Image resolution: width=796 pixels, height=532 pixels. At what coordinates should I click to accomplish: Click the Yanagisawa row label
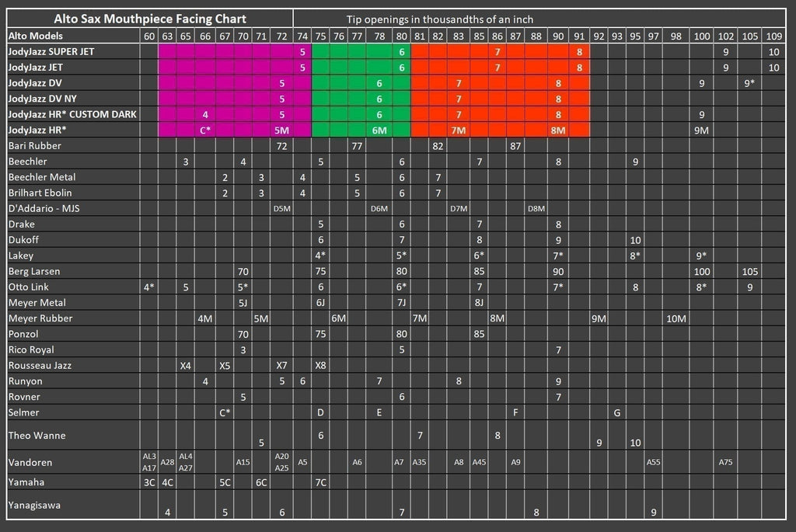36,505
